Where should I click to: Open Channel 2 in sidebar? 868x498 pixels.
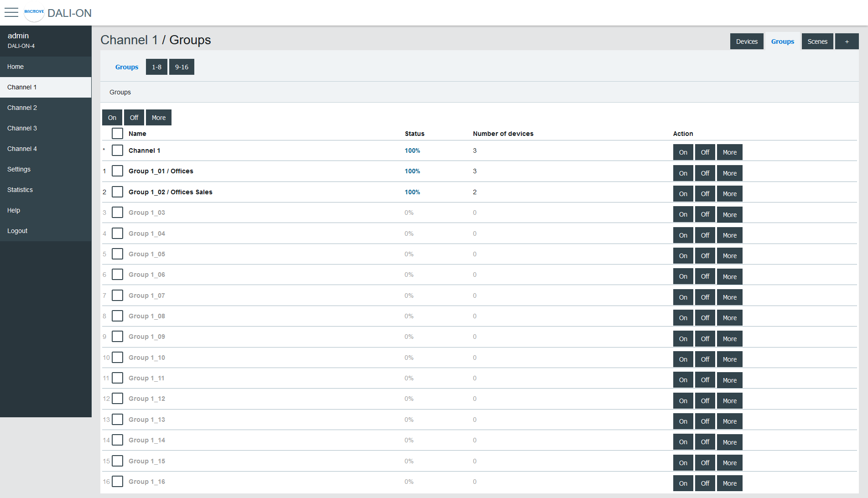click(22, 108)
